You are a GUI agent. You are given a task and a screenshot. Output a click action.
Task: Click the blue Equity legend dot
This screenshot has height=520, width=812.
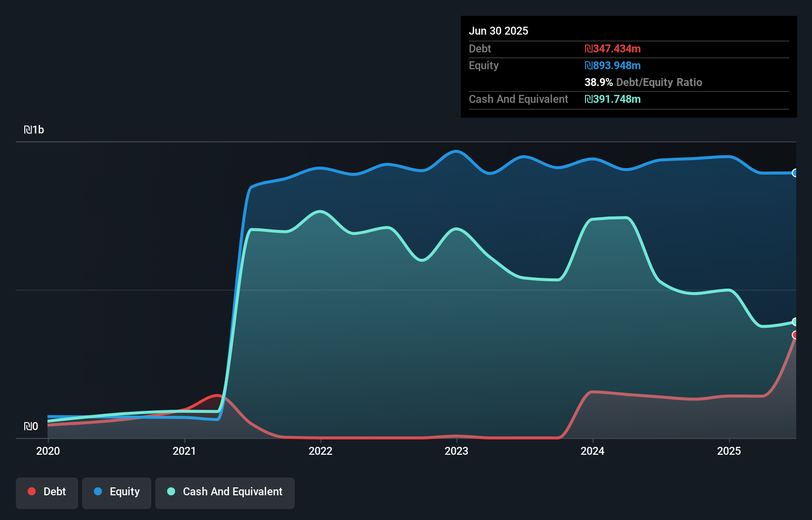point(98,491)
